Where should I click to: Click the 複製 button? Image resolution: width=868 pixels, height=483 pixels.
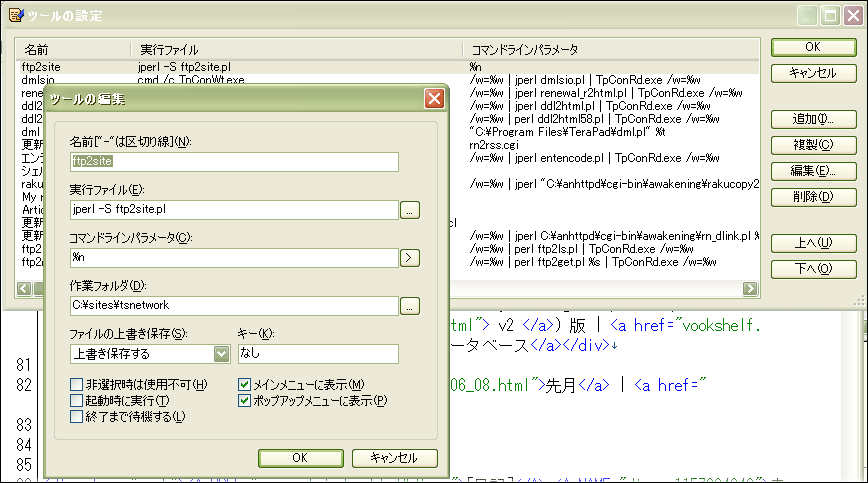click(813, 145)
